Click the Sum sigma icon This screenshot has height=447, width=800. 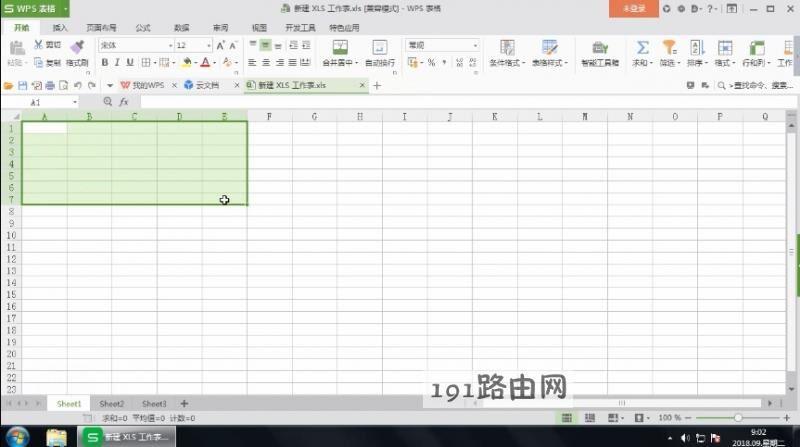(642, 47)
